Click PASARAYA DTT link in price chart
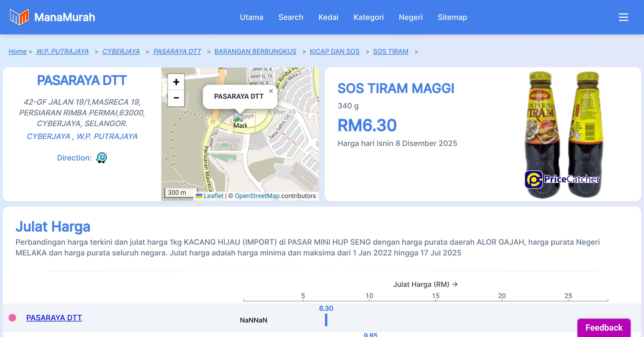Screen dimensions: 644x337 click(x=54, y=318)
